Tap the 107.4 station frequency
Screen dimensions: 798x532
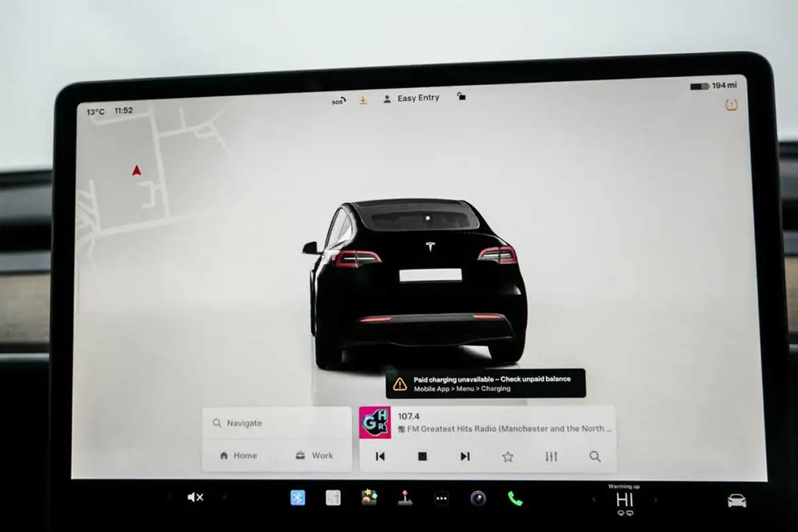tap(409, 416)
